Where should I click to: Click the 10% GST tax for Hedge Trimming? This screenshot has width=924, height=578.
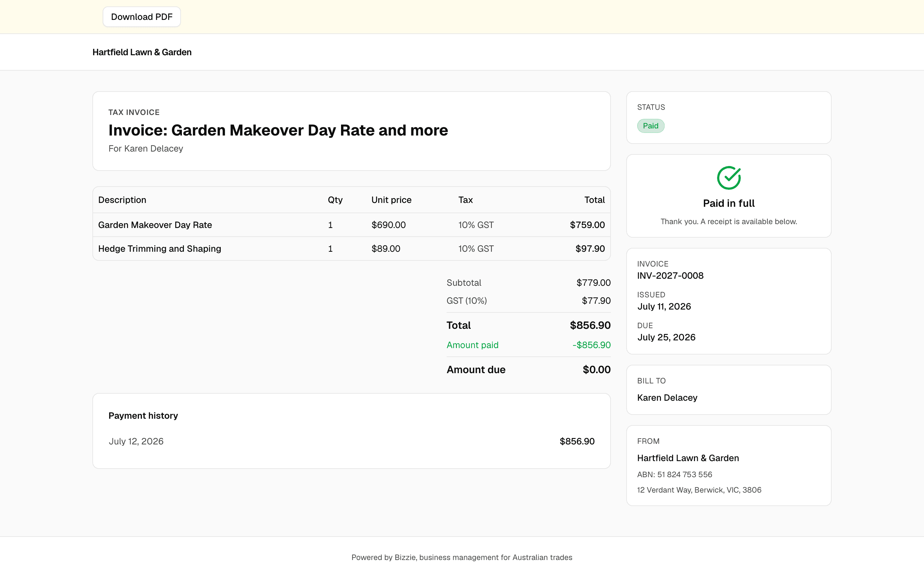(x=476, y=249)
